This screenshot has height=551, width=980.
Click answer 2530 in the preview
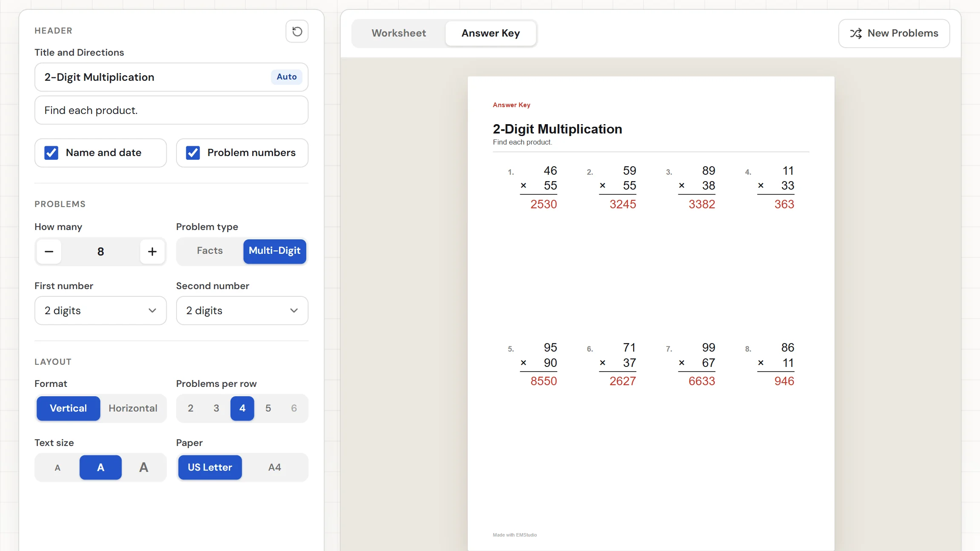(x=544, y=204)
